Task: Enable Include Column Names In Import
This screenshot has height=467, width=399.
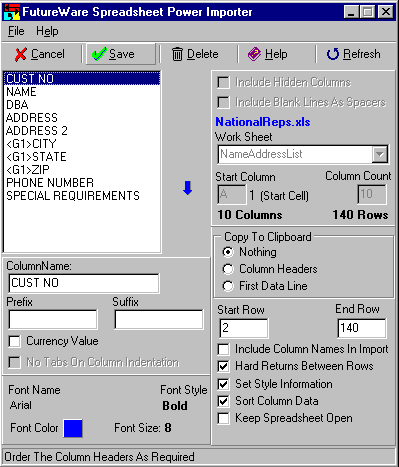Action: click(223, 349)
